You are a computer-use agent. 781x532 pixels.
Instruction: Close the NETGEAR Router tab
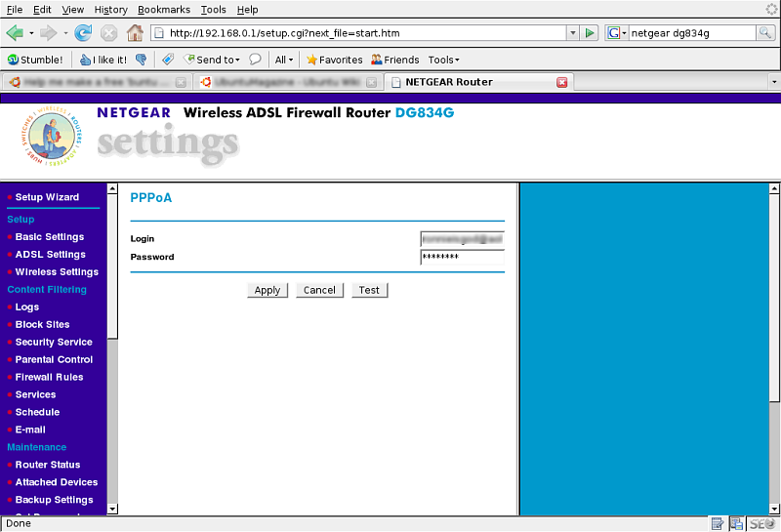[562, 82]
